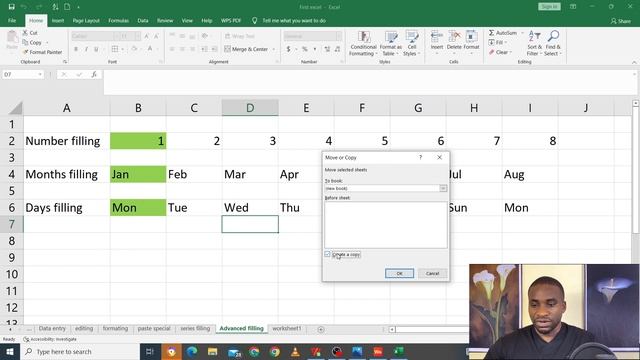Open the Data ribbon tab

(143, 20)
